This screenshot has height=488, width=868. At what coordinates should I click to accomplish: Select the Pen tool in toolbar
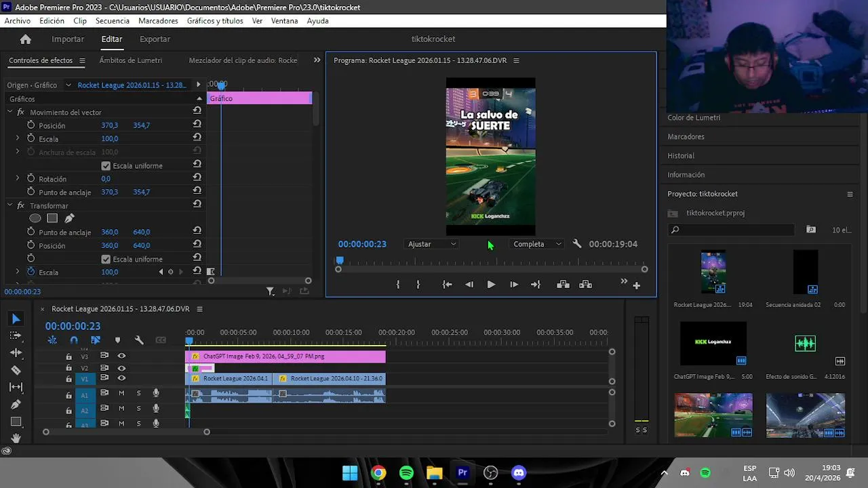coord(16,404)
